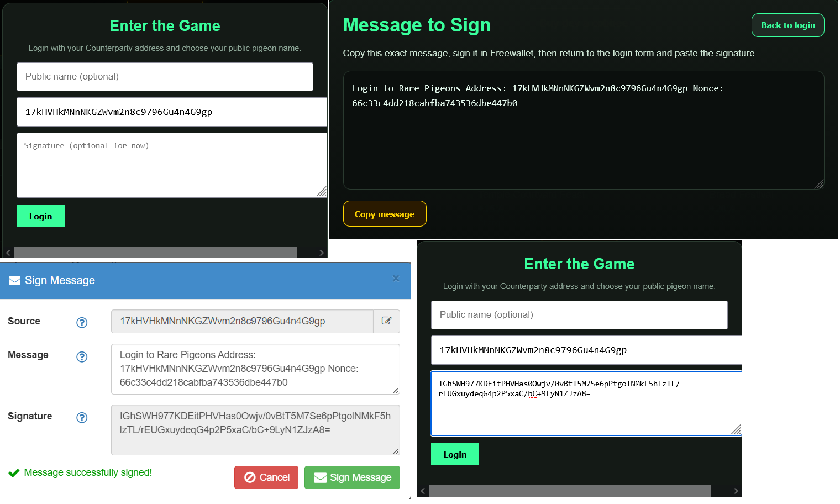The height and width of the screenshot is (504, 840).
Task: Click the 'Sign Message' dialog title text
Action: point(60,280)
